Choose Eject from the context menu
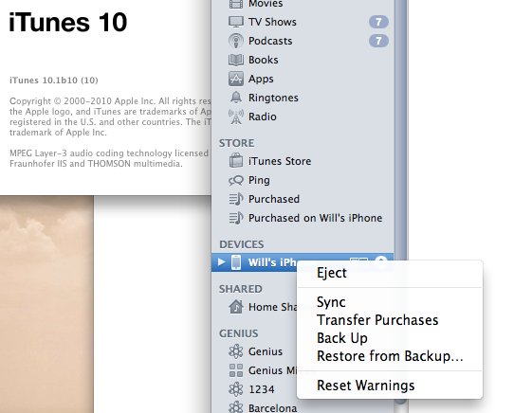 (332, 273)
